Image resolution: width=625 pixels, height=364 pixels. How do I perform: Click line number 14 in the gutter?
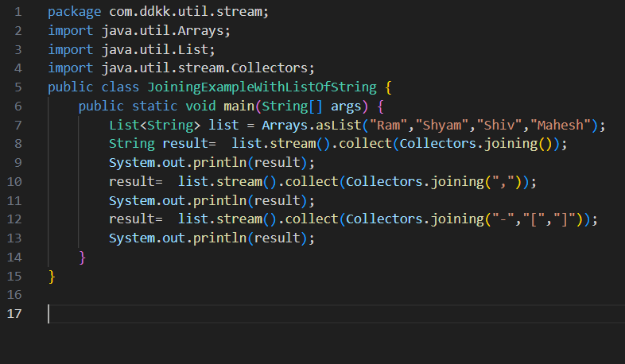pos(14,257)
